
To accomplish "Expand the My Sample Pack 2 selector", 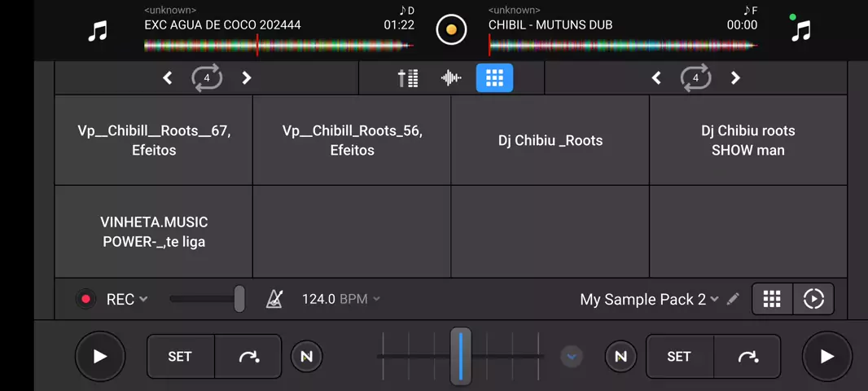I will tap(648, 299).
